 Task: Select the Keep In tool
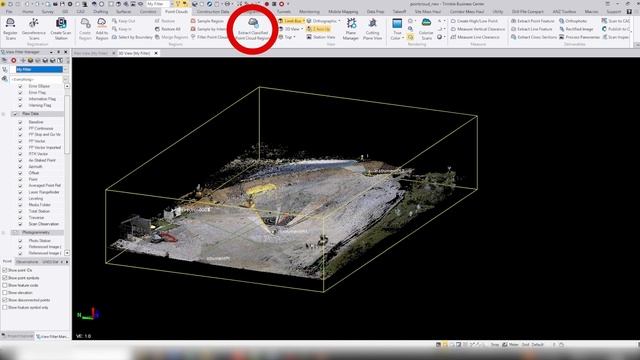pos(122,29)
